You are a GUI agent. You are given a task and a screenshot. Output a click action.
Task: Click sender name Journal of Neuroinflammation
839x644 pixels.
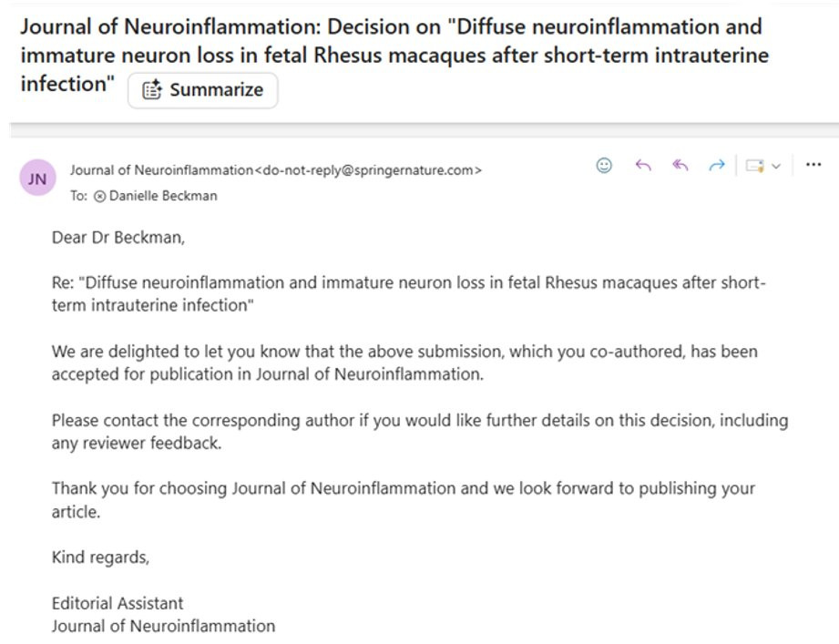[x=161, y=170]
